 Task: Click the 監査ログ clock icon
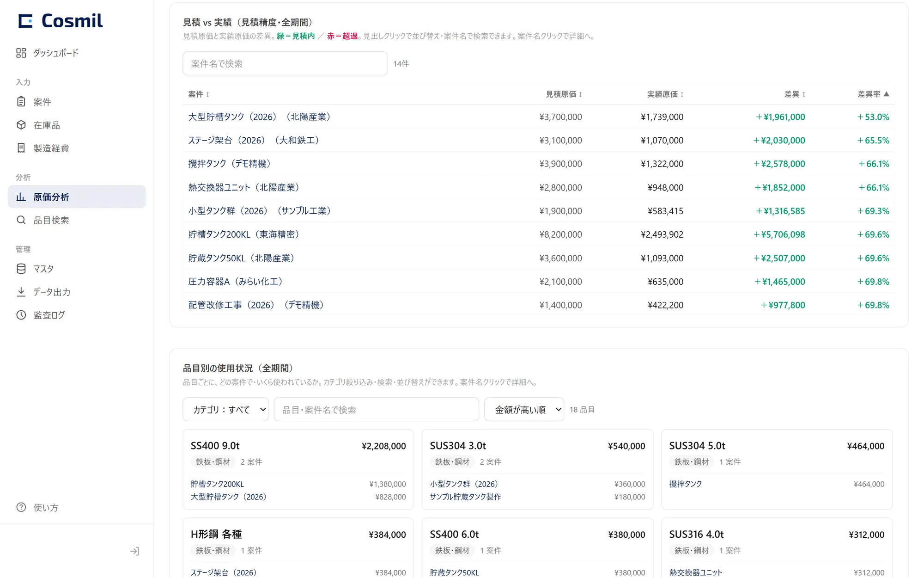(21, 315)
